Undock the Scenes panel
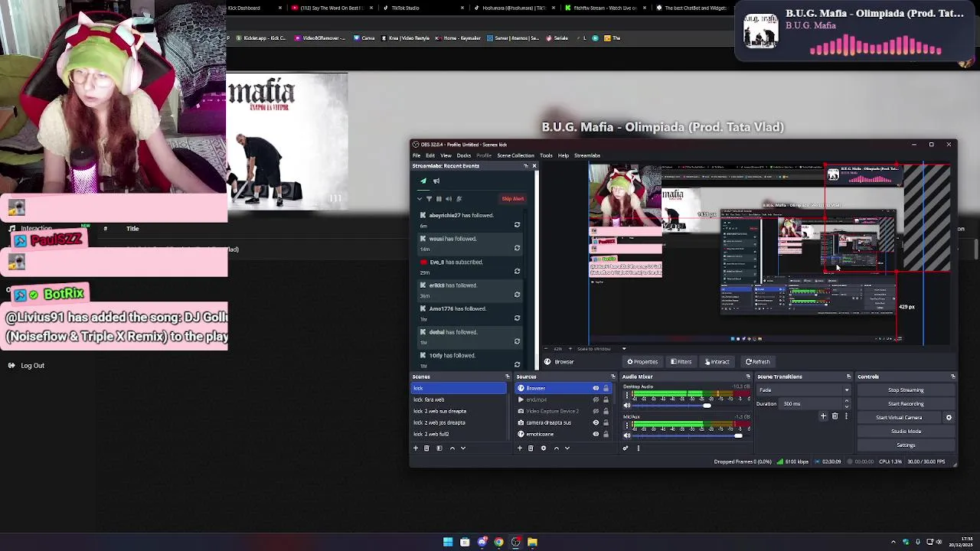The image size is (980, 551). [x=507, y=377]
